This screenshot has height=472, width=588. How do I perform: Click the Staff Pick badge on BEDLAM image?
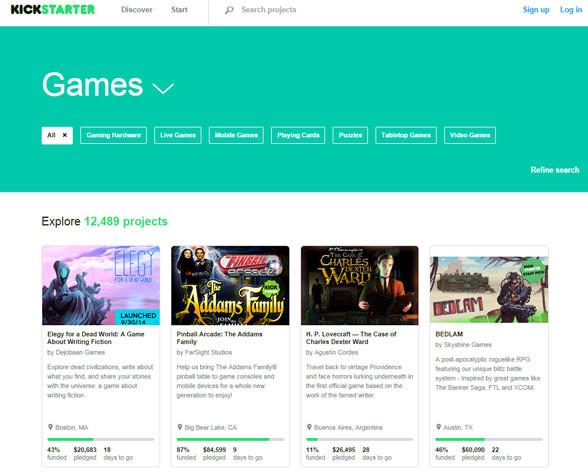coord(533,269)
